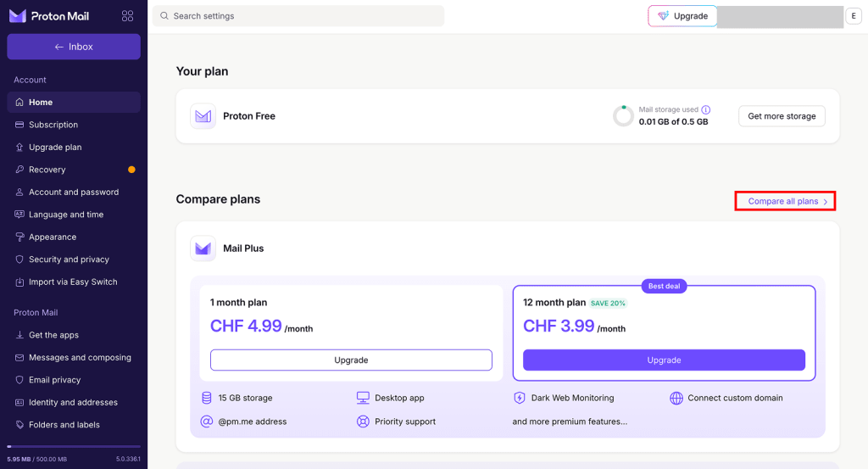868x469 pixels.
Task: Click the Proton Free plan icon
Action: point(203,116)
